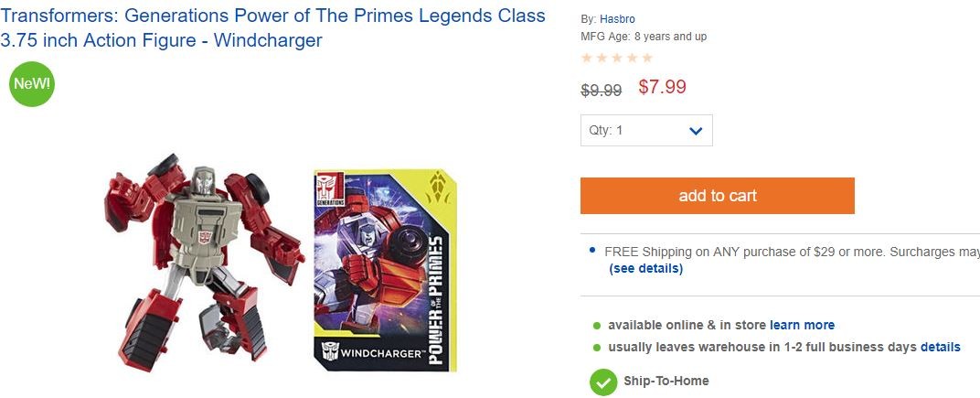Click the red $7.99 sale price

coord(662,87)
